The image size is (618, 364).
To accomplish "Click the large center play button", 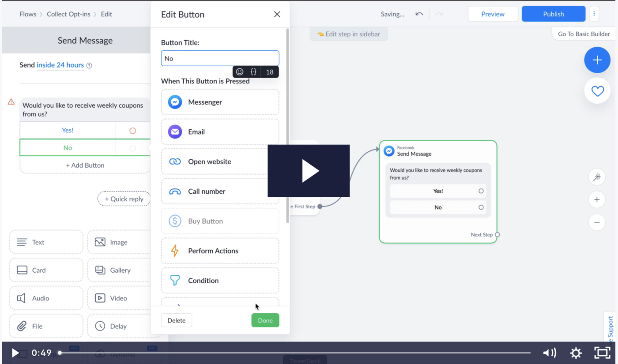I will [309, 171].
